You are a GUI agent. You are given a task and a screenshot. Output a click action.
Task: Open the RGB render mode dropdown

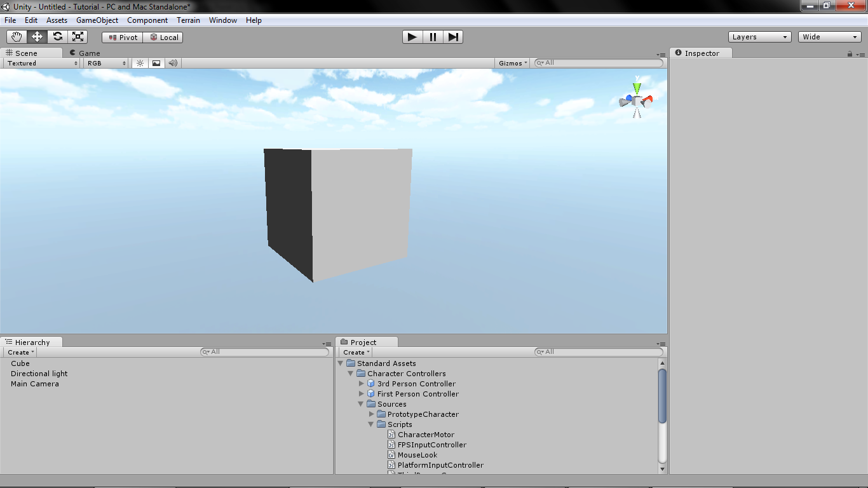[x=107, y=63]
